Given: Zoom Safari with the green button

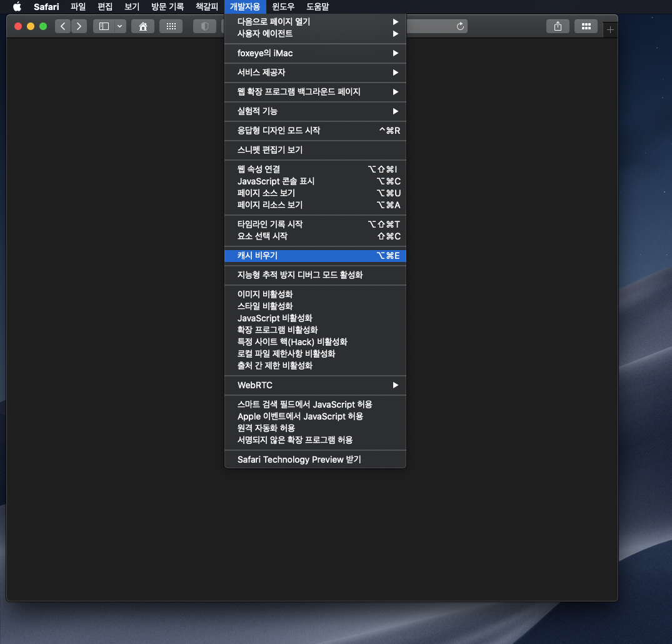Looking at the screenshot, I should coord(43,26).
